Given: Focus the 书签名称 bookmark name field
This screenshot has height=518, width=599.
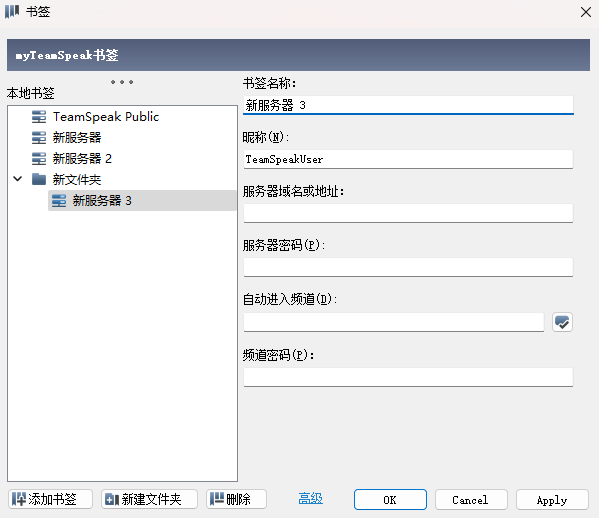Looking at the screenshot, I should tap(408, 105).
